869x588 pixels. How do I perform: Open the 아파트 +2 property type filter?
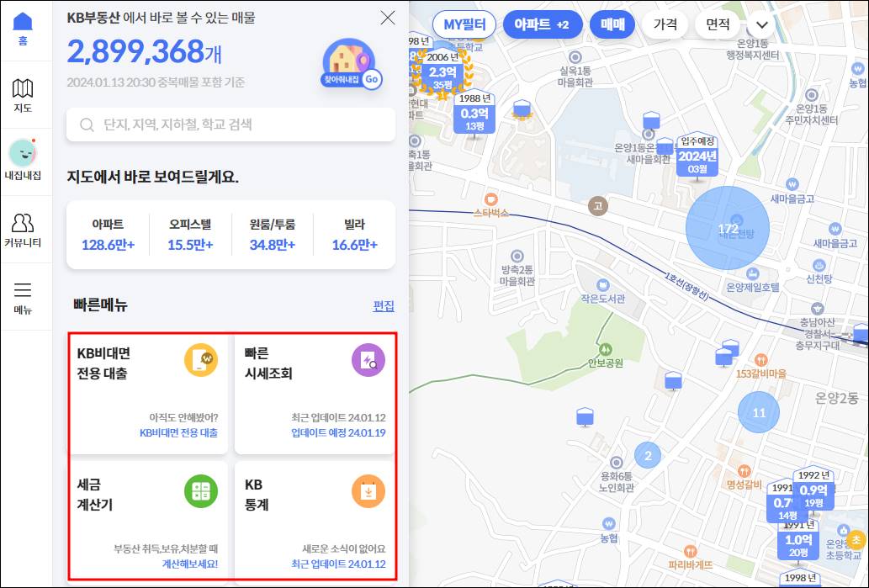click(542, 25)
